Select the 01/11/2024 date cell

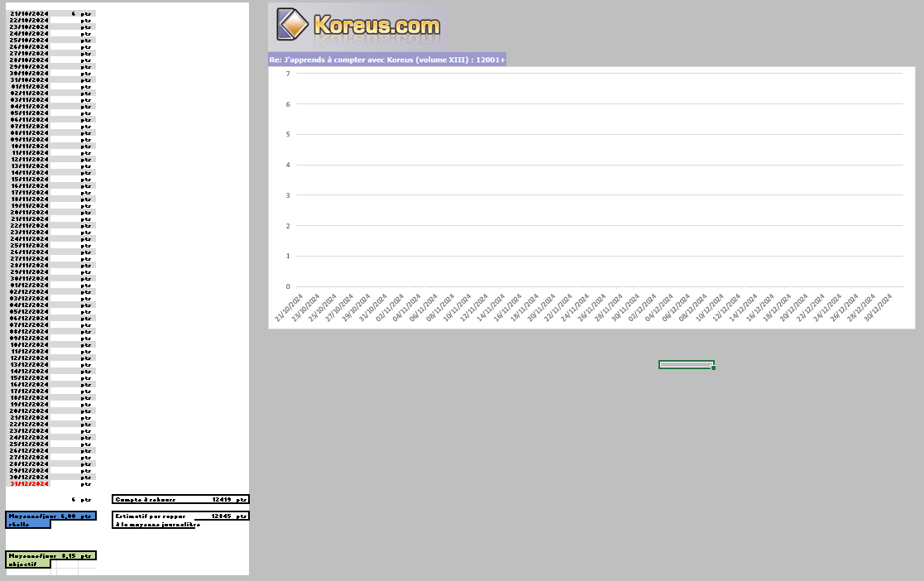click(29, 87)
